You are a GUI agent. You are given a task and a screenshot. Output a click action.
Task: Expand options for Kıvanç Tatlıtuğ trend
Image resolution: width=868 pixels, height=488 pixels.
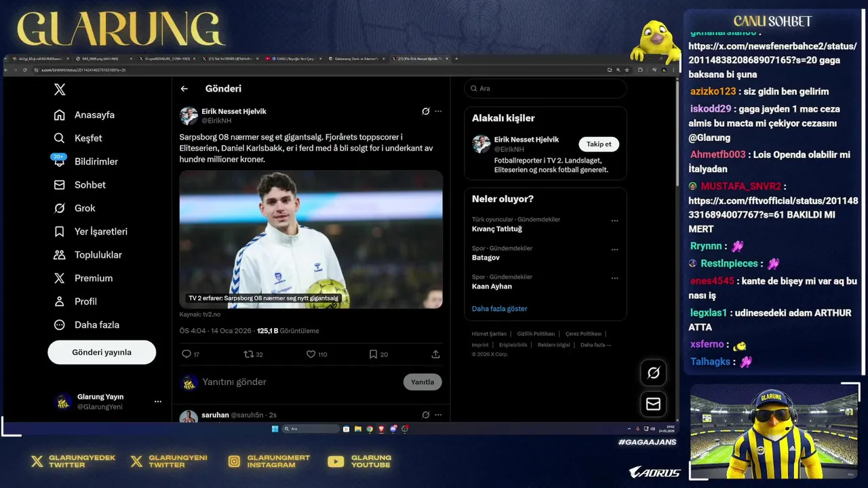(x=614, y=220)
